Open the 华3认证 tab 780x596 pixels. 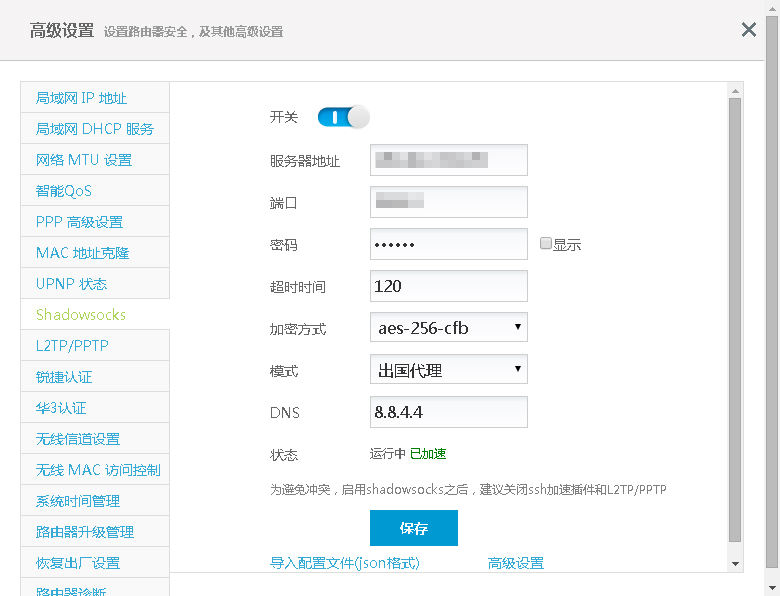pos(95,407)
